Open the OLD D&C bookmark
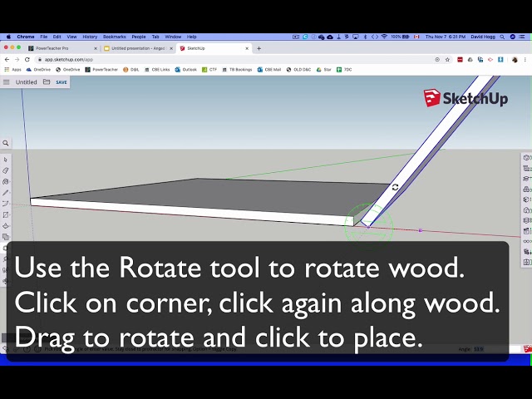The width and height of the screenshot is (532, 399). tap(298, 70)
